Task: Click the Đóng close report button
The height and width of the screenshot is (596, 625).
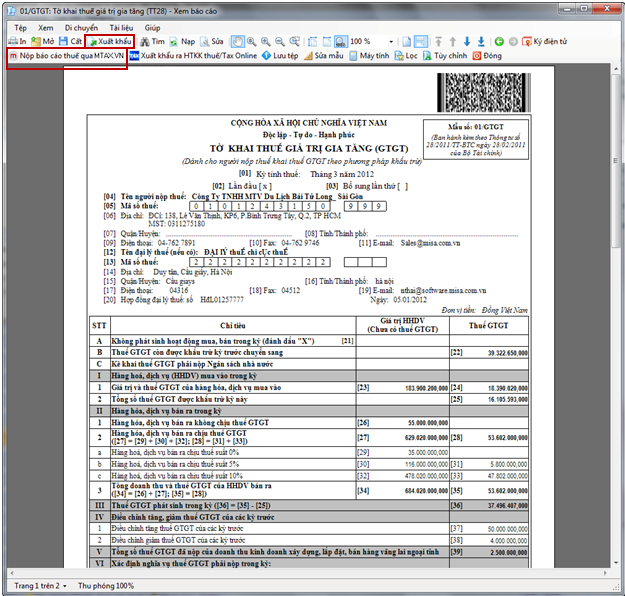Action: point(487,56)
